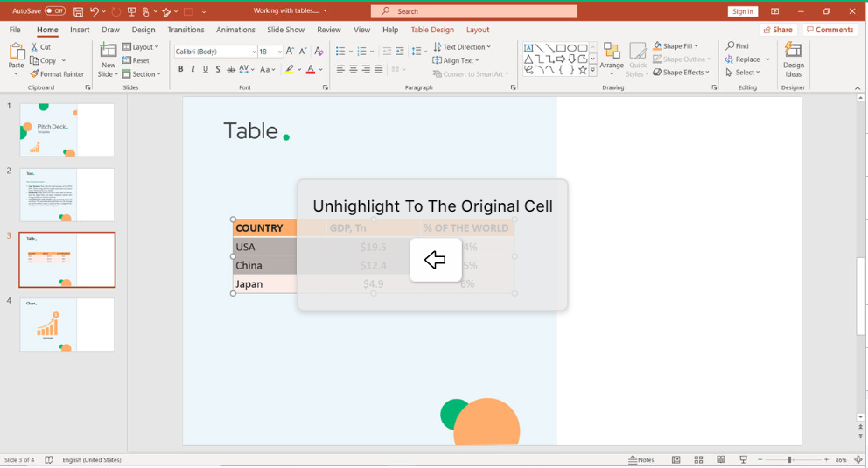Image resolution: width=868 pixels, height=468 pixels.
Task: Select slide 1 thumbnail Pitch Deck
Action: click(67, 130)
